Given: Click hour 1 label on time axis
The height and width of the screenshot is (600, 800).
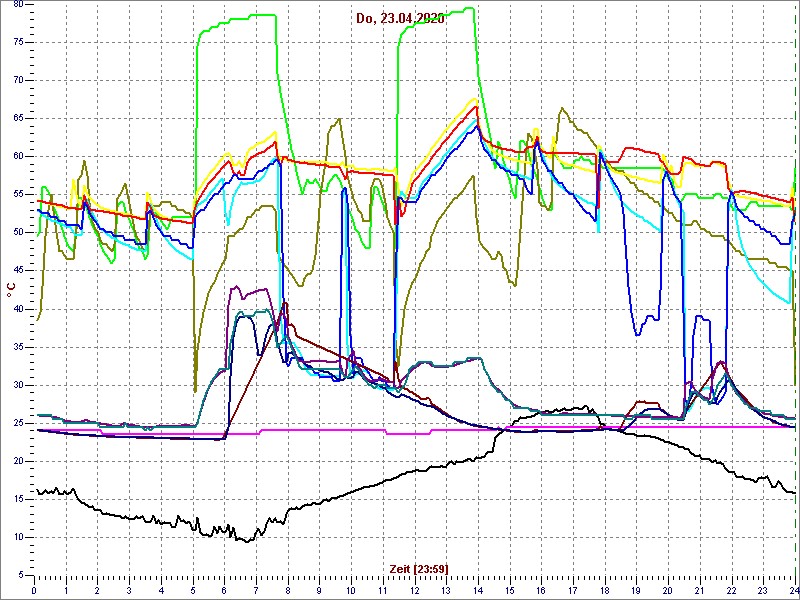Looking at the screenshot, I should pos(66,590).
